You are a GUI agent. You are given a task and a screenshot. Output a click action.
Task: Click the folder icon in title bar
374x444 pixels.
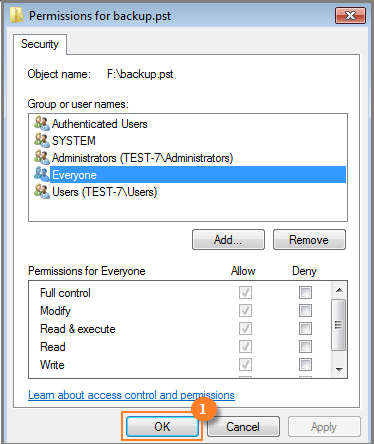coord(16,15)
